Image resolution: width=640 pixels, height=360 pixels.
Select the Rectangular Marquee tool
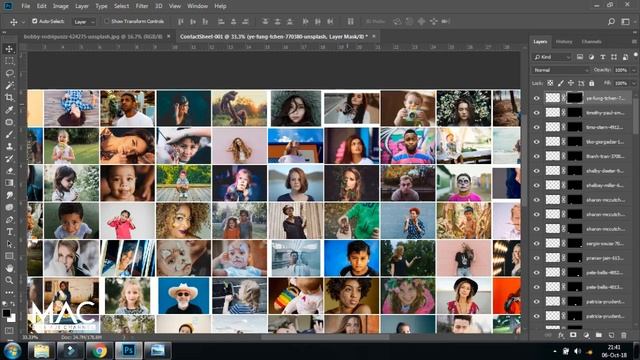pyautogui.click(x=9, y=61)
